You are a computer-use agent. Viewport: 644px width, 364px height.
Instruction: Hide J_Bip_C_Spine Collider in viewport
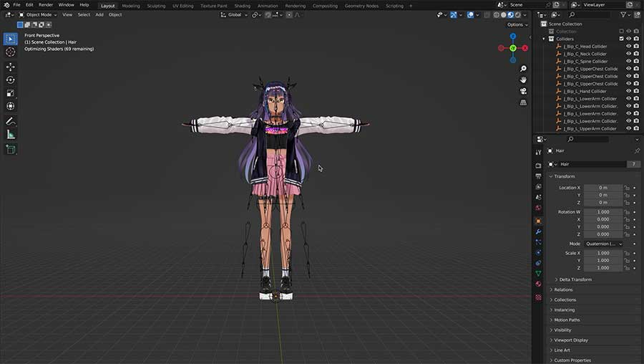(628, 61)
